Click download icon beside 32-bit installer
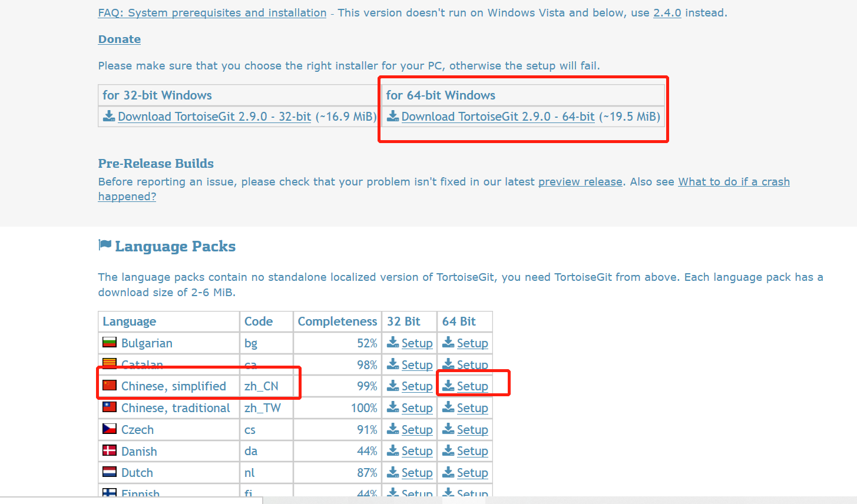 coord(109,116)
